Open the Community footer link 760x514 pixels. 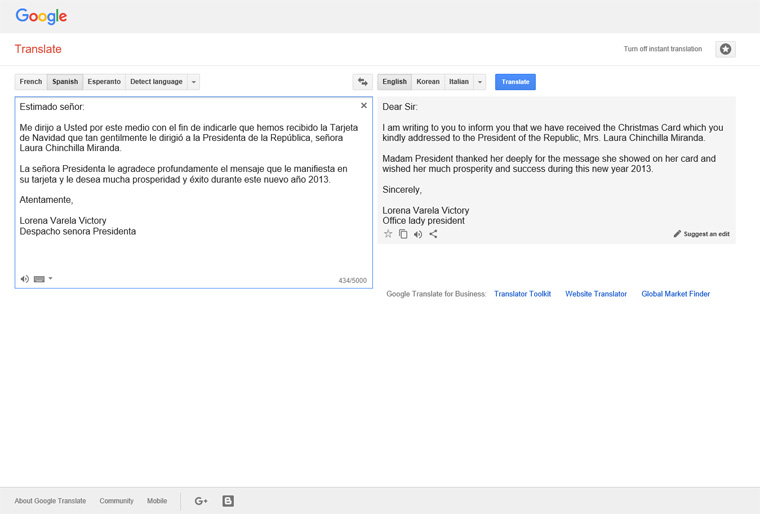pyautogui.click(x=116, y=501)
